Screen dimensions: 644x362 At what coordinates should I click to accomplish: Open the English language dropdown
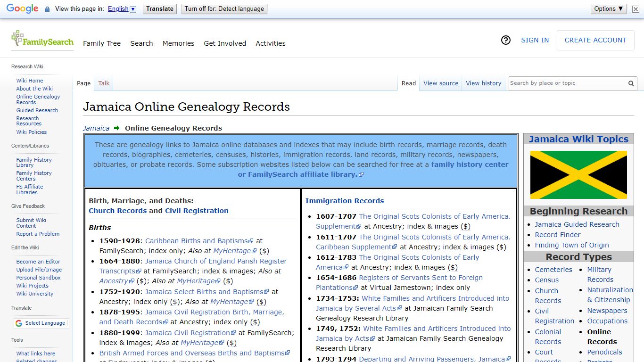click(x=122, y=9)
